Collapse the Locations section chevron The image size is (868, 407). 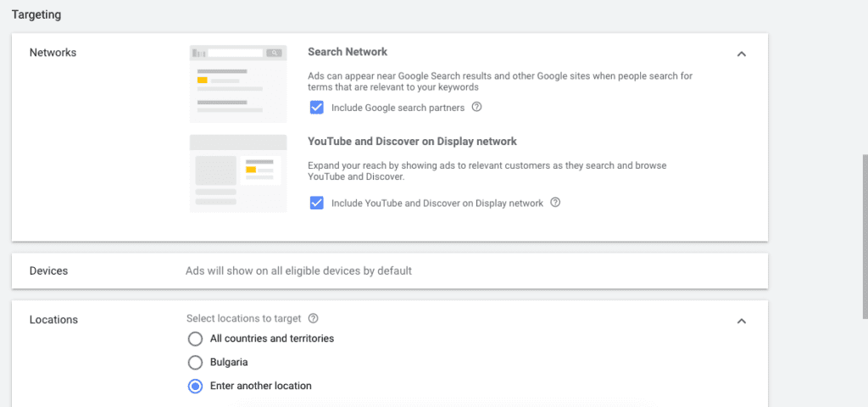[742, 321]
